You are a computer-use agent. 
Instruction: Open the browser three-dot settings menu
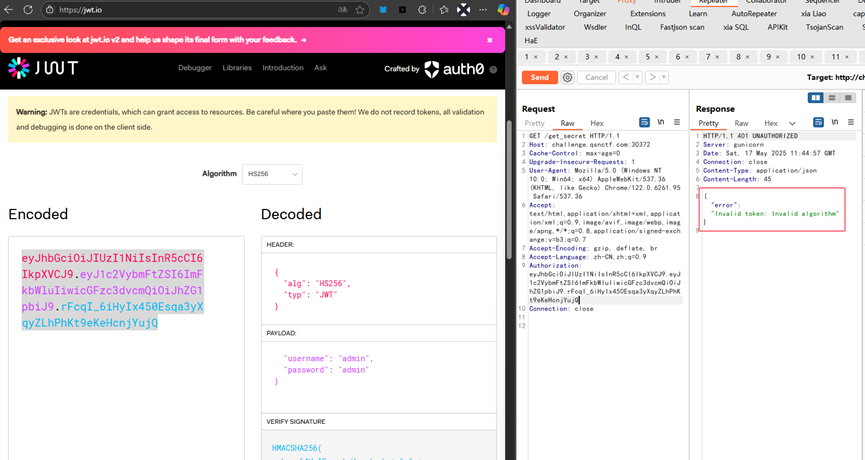(483, 10)
